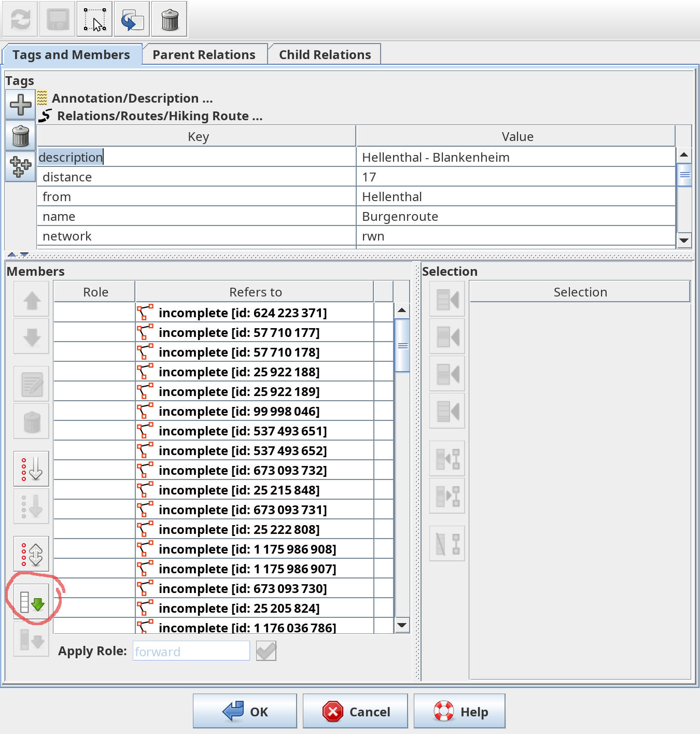Move selected members up arrow

point(32,300)
